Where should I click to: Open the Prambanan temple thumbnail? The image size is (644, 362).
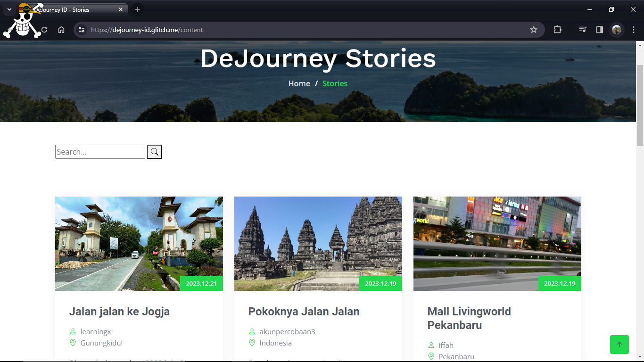[318, 243]
